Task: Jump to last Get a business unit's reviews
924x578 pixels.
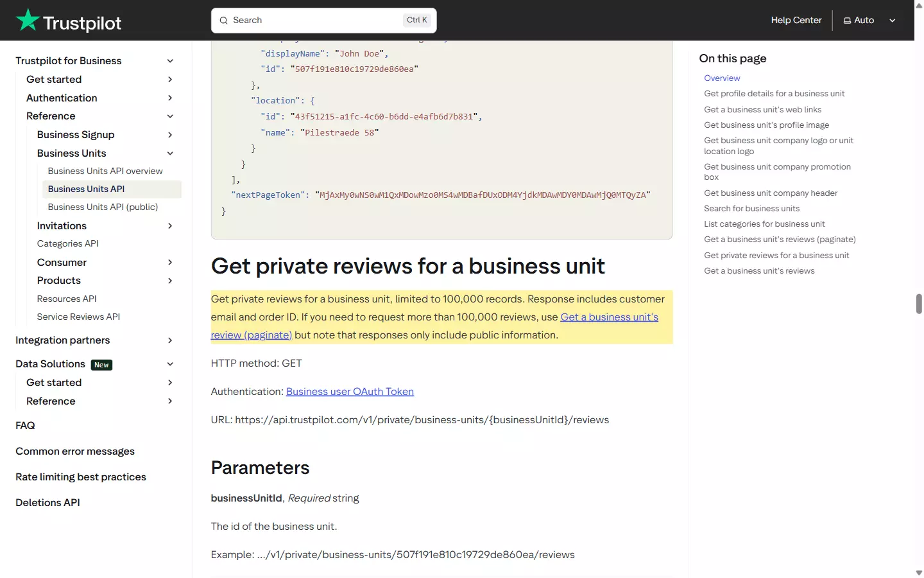Action: pos(759,271)
